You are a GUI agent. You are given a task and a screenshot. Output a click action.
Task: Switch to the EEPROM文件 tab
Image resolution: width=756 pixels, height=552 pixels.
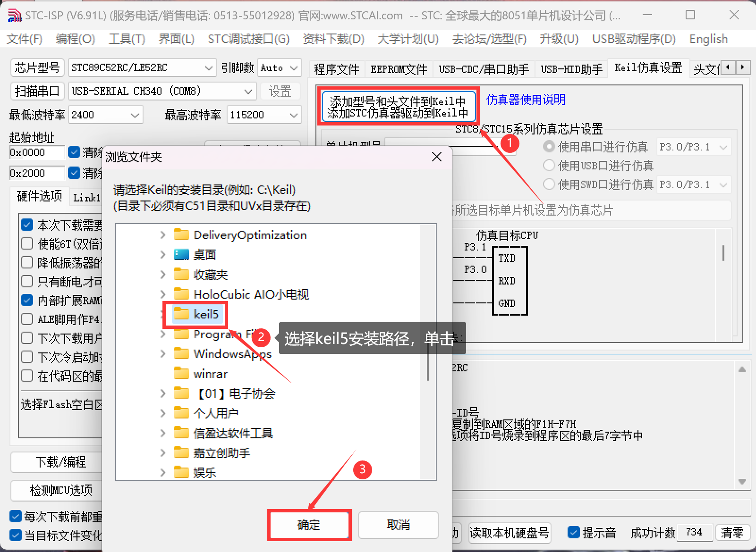click(x=399, y=69)
